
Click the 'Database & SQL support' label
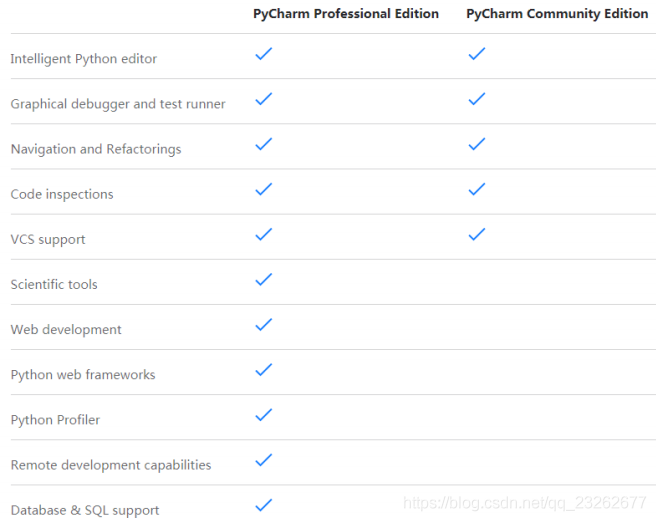click(x=85, y=510)
